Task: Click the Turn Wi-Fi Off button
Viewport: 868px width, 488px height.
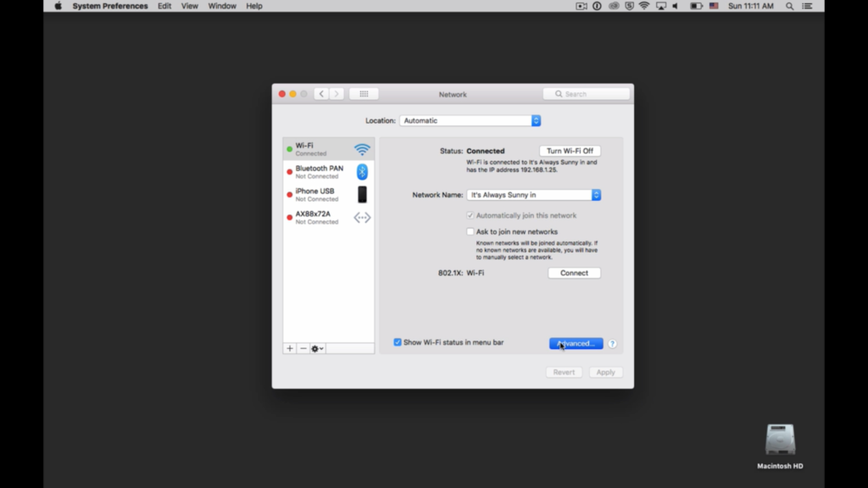Action: [x=570, y=151]
